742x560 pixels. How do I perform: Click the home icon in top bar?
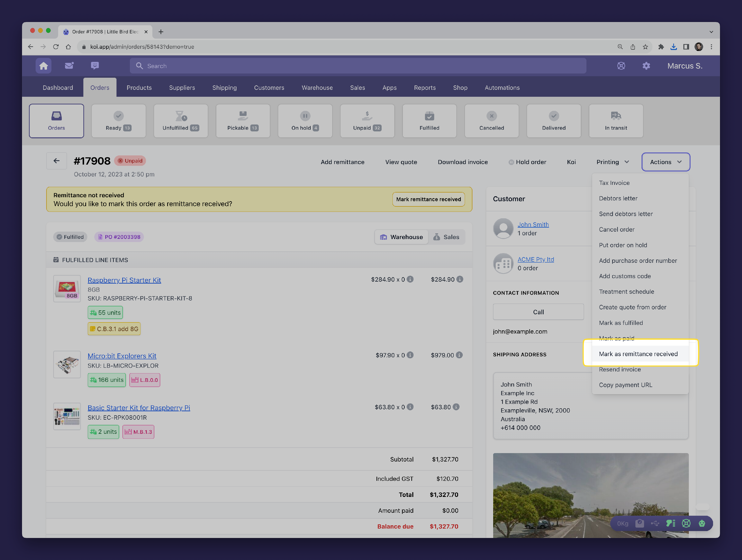point(44,66)
